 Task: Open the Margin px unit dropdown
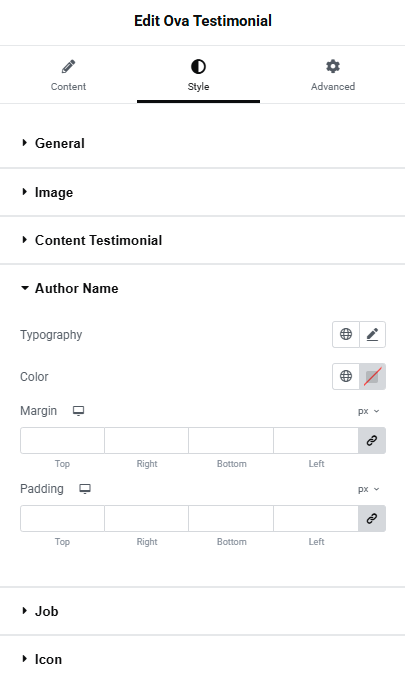[x=369, y=411]
